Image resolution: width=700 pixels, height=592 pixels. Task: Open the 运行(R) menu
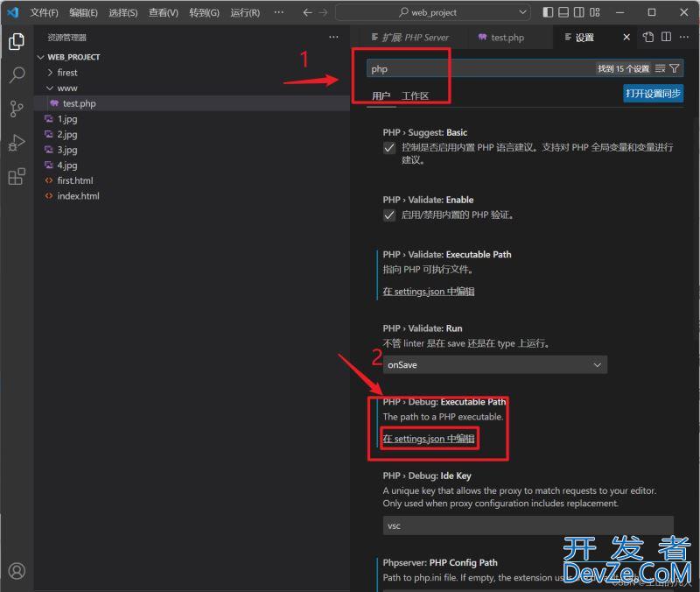245,12
